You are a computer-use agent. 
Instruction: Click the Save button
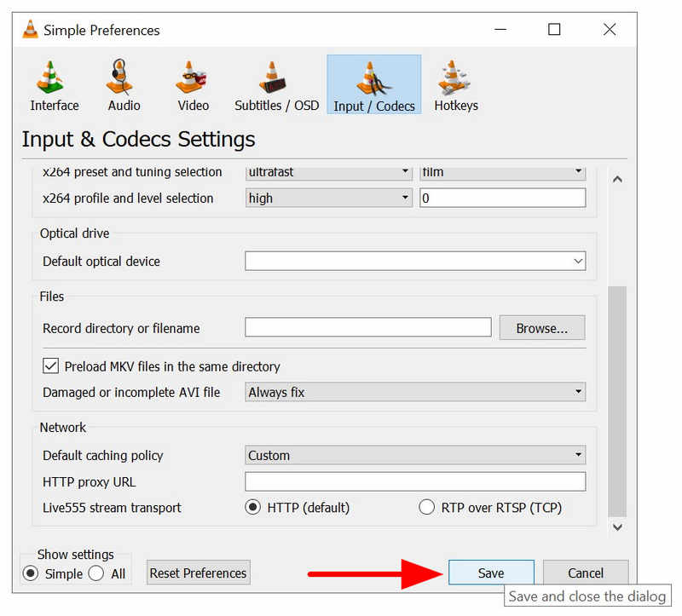click(490, 573)
